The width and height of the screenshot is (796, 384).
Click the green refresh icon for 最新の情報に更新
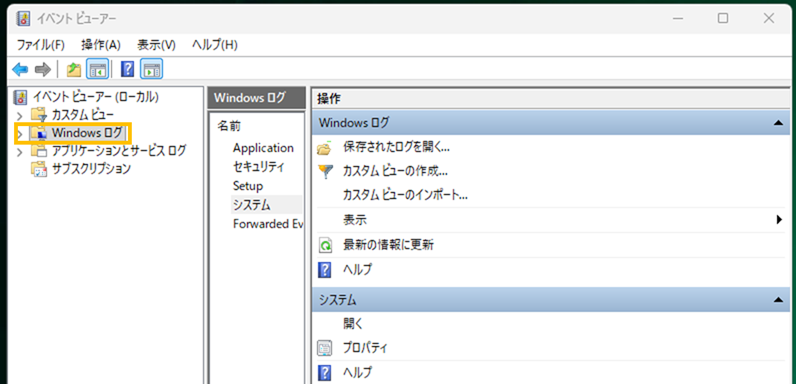tap(324, 246)
